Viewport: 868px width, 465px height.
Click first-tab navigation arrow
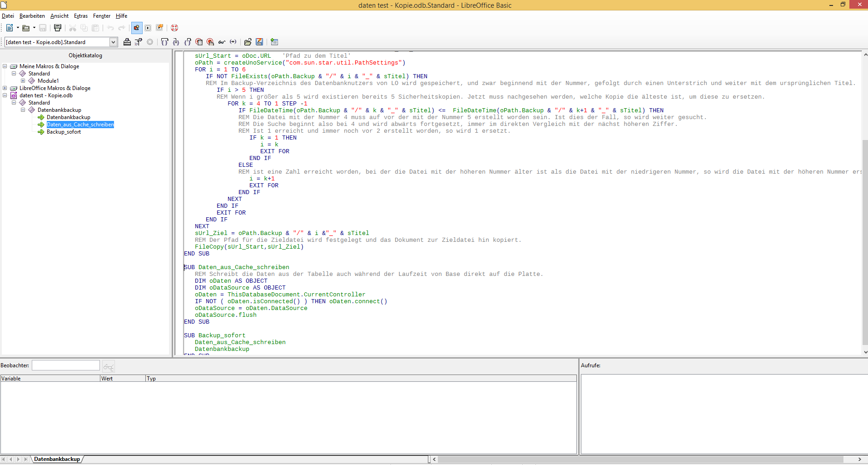(x=4, y=459)
